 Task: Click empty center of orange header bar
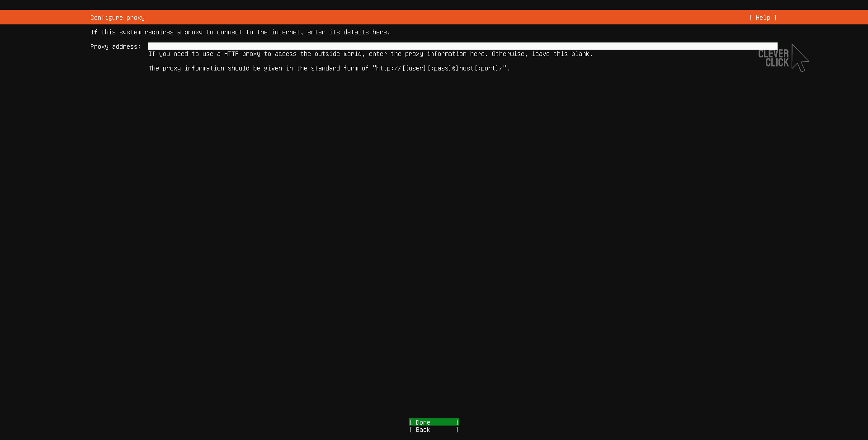[x=434, y=18]
